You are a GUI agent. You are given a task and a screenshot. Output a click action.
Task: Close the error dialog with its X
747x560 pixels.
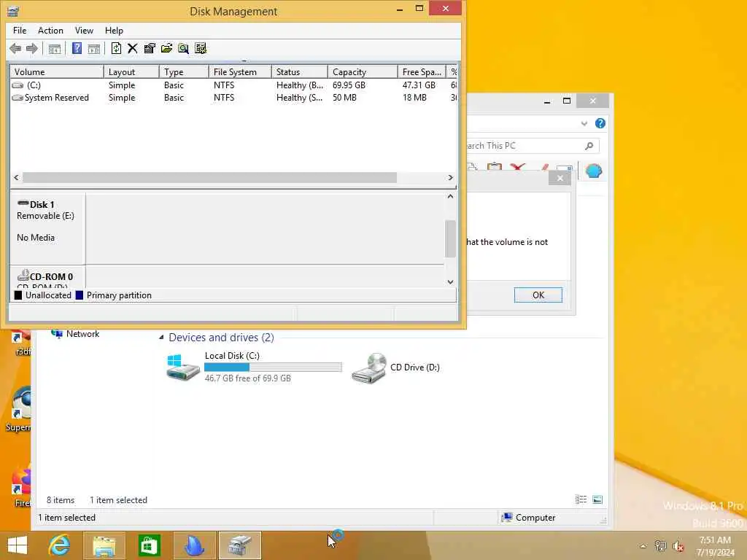click(560, 178)
